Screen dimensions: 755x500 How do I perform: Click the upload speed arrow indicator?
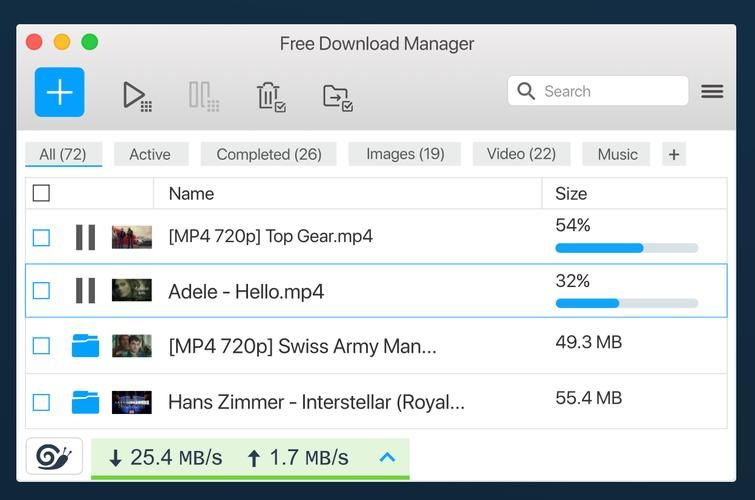click(x=254, y=458)
